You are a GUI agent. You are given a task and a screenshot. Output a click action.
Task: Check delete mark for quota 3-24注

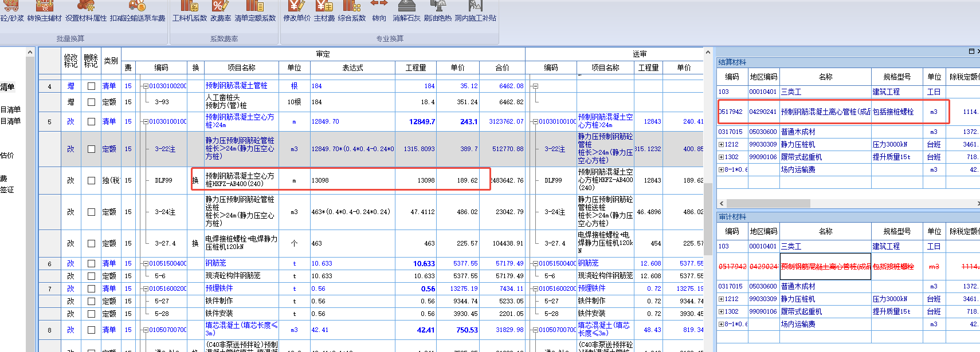point(91,212)
